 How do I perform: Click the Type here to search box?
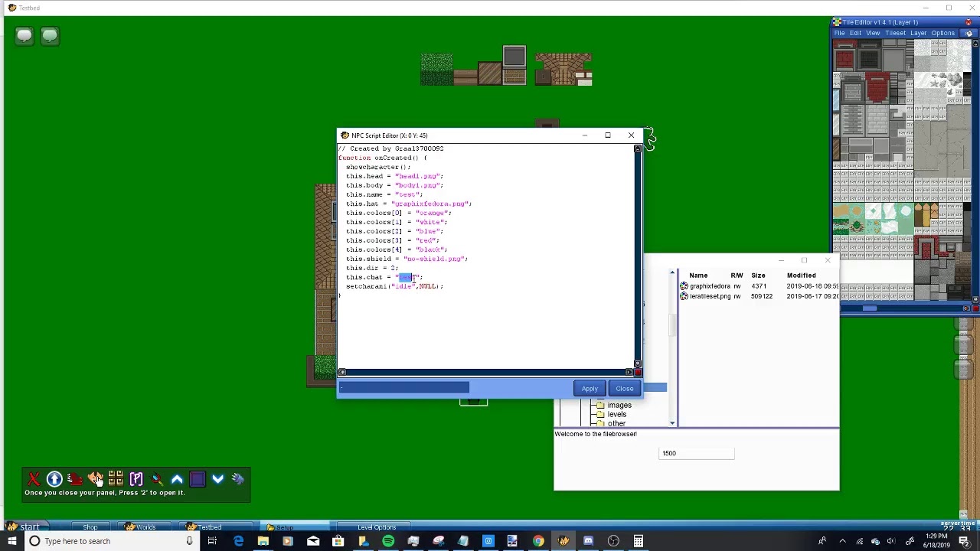(112, 541)
